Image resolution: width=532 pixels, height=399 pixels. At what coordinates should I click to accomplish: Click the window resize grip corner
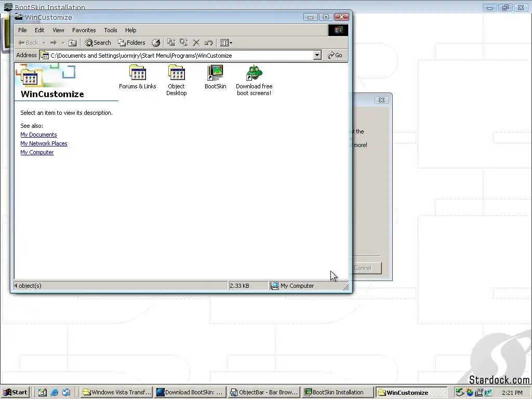click(345, 287)
